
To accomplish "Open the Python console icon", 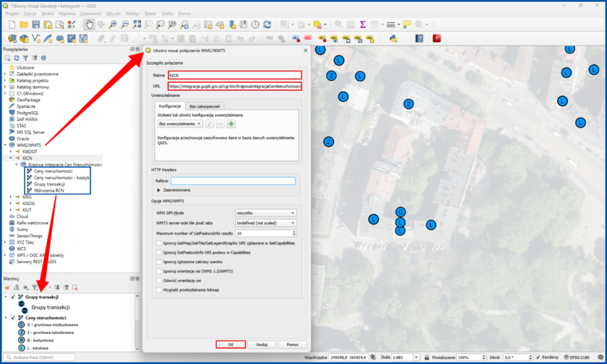I will 394,39.
